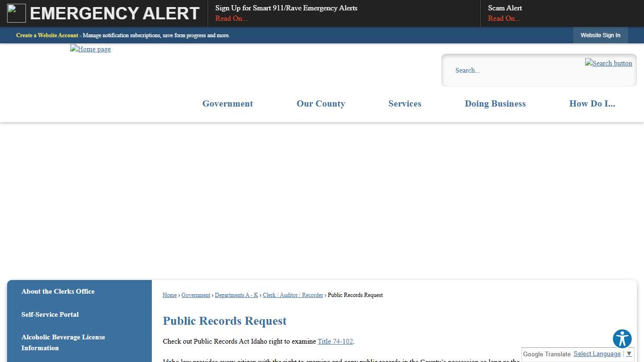Open the Doing Business menu
Viewport: 644px width, 362px height.
click(495, 104)
